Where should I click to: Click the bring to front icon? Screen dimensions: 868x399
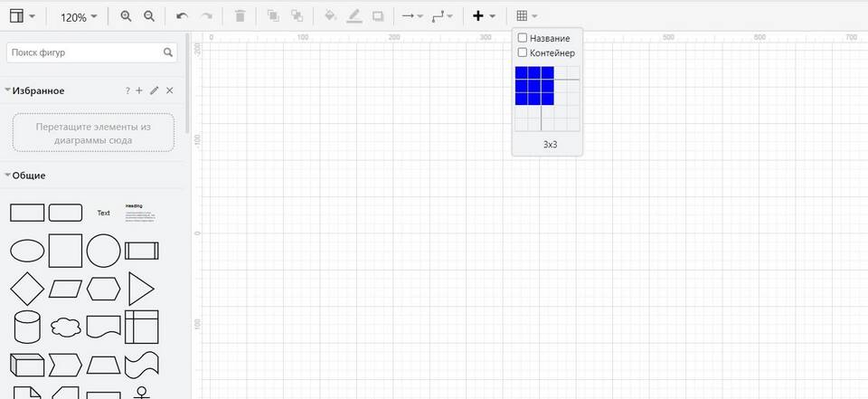point(273,16)
